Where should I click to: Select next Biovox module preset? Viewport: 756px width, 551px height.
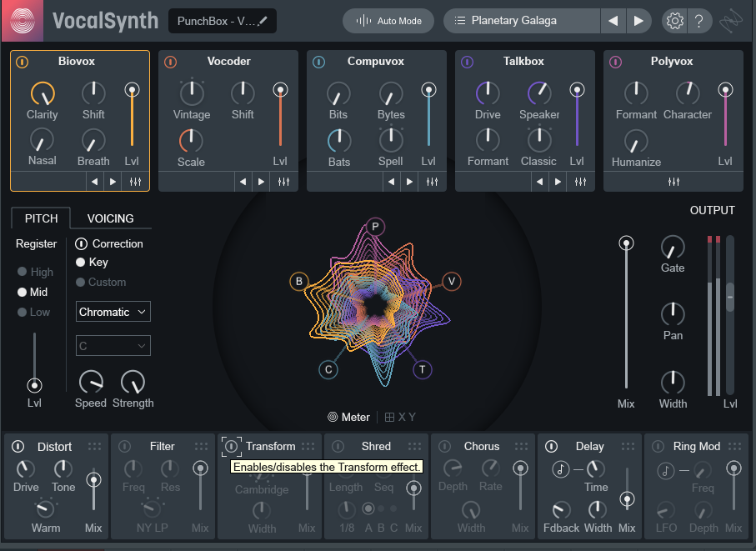click(x=113, y=182)
